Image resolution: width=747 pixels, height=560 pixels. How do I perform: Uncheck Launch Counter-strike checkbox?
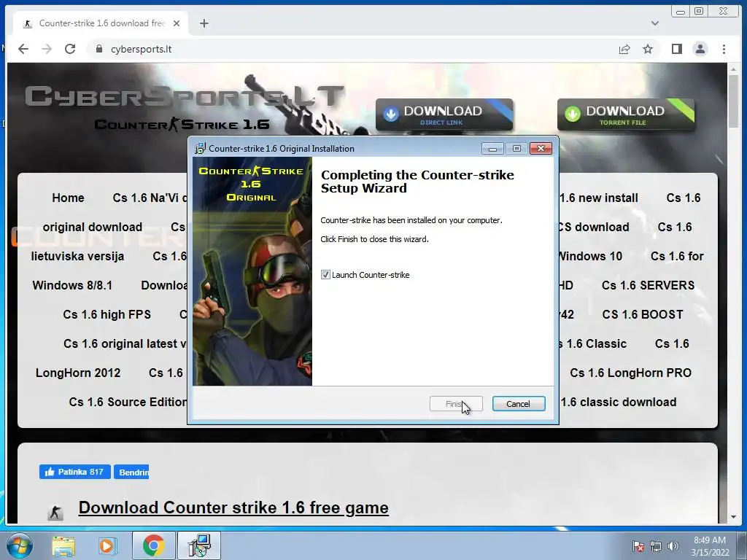[x=325, y=275]
